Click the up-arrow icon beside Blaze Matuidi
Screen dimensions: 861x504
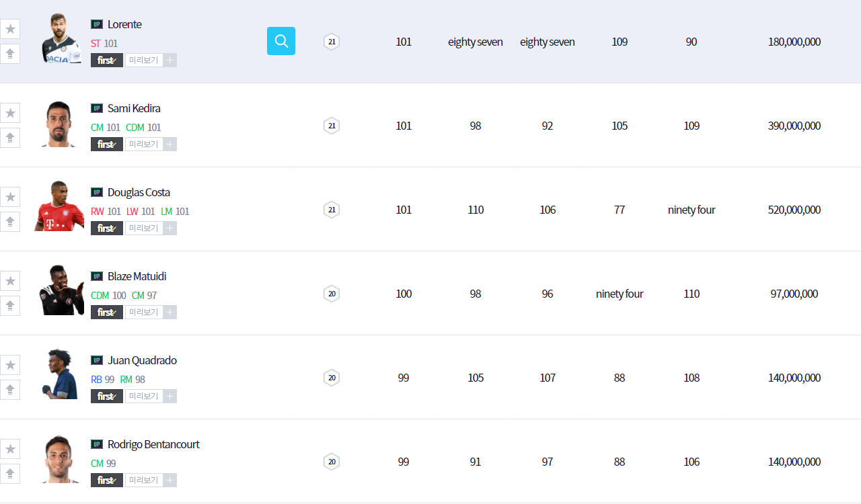(x=10, y=306)
